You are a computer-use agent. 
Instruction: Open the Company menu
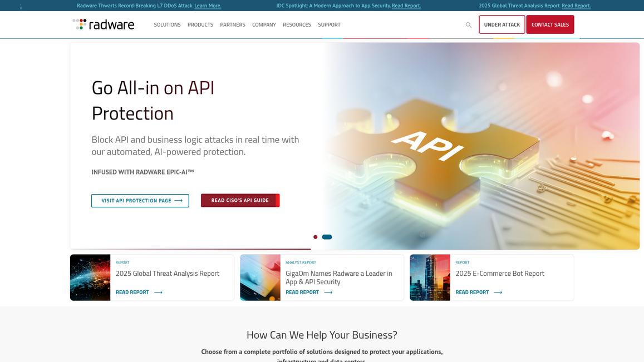(x=264, y=24)
